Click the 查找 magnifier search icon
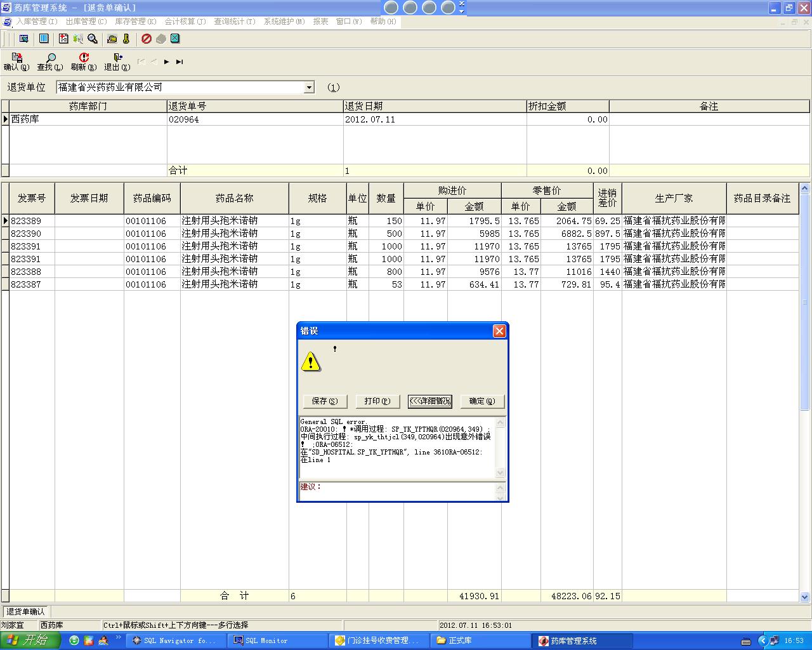The height and width of the screenshot is (650, 812). [x=50, y=62]
